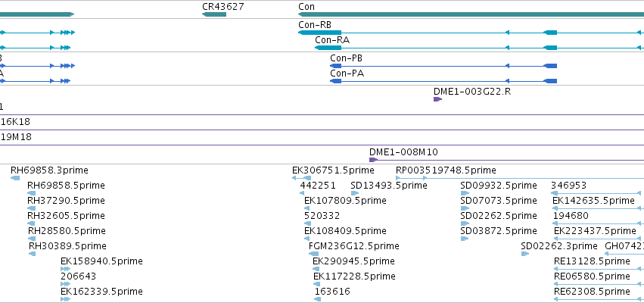Select the feature labeled 346953
The width and height of the screenshot is (644, 303).
pyautogui.click(x=597, y=193)
